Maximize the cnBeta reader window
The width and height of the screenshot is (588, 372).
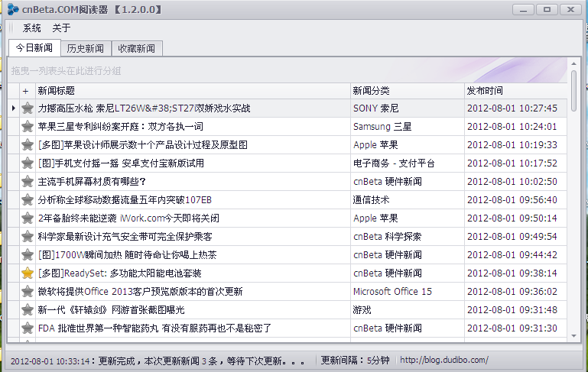click(x=547, y=10)
